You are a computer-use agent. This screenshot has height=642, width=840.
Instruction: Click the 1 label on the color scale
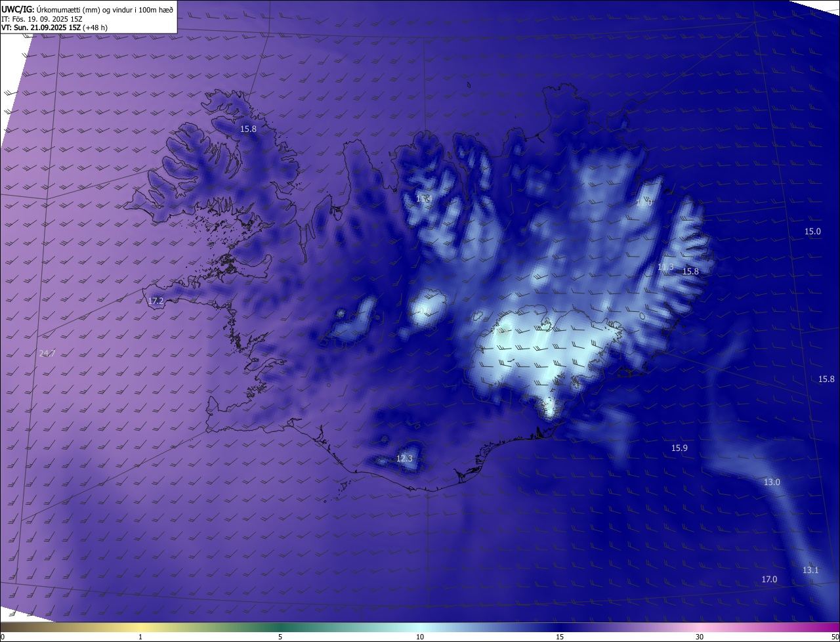pyautogui.click(x=140, y=637)
